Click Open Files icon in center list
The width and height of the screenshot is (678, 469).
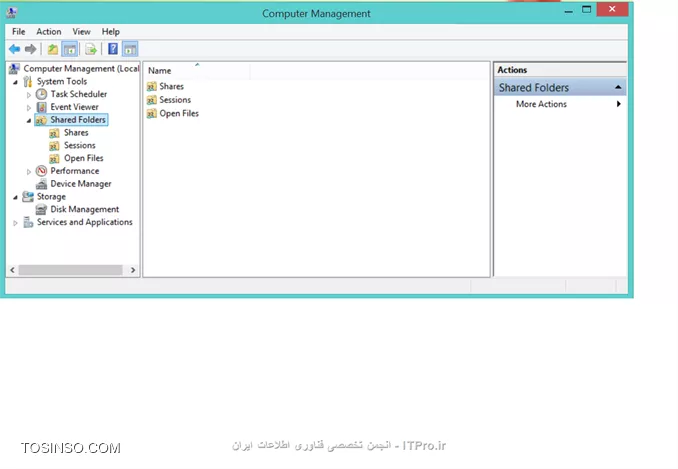tap(151, 114)
